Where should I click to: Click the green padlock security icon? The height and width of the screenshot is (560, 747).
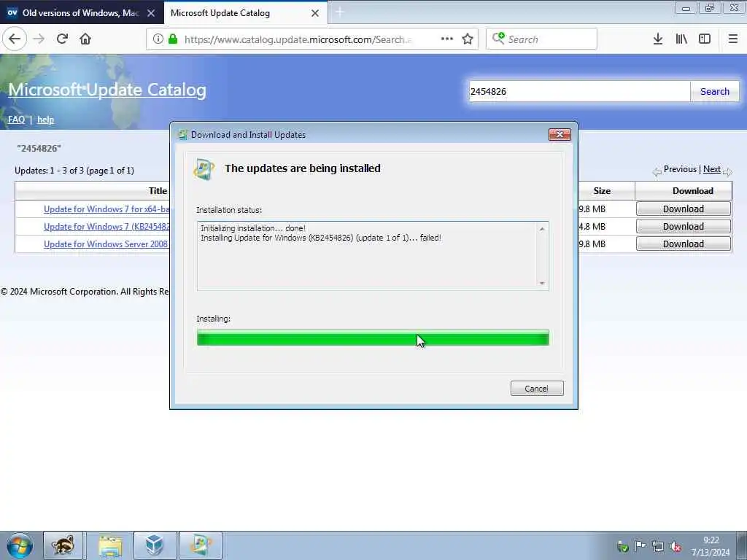point(173,39)
